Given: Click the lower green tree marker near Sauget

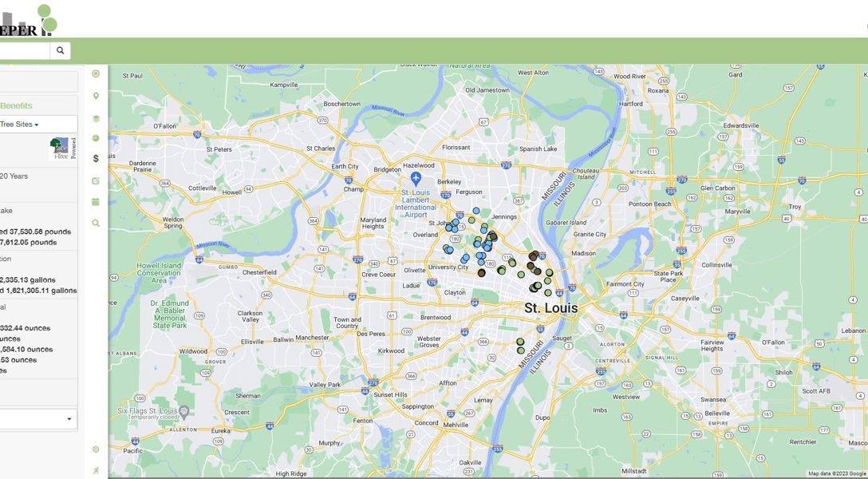Looking at the screenshot, I should (521, 350).
